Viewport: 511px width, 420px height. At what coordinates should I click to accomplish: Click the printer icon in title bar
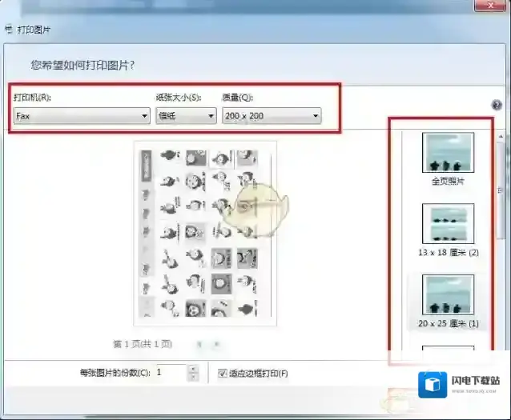(x=9, y=30)
